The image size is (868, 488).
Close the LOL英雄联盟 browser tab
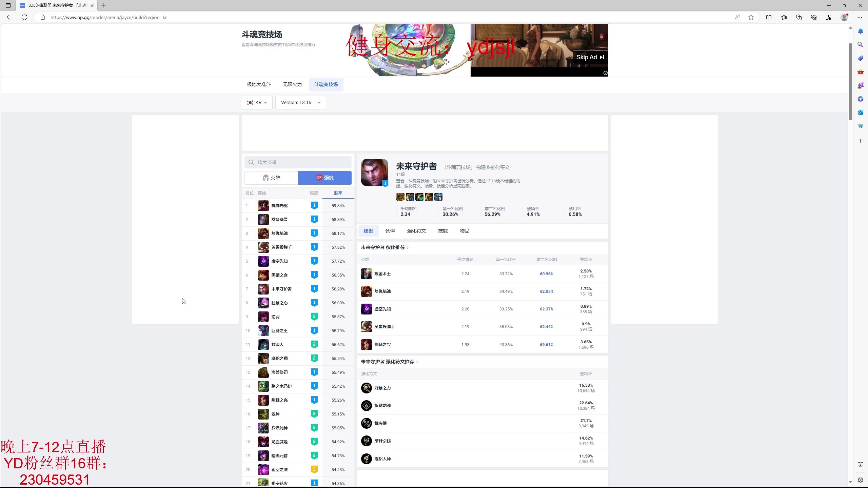(x=92, y=5)
